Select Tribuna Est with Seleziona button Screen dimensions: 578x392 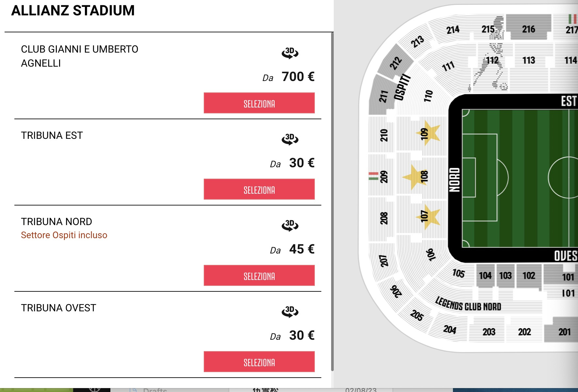pos(259,189)
